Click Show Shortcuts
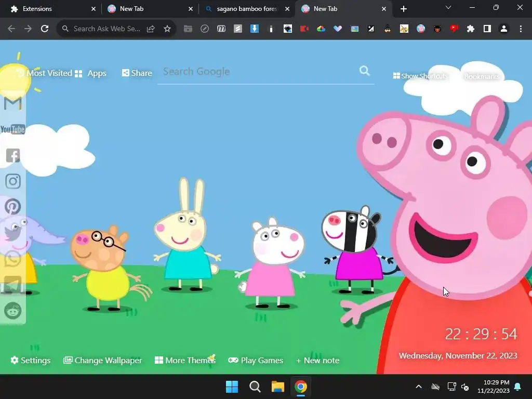Screen dimensions: 532x399 420,76
